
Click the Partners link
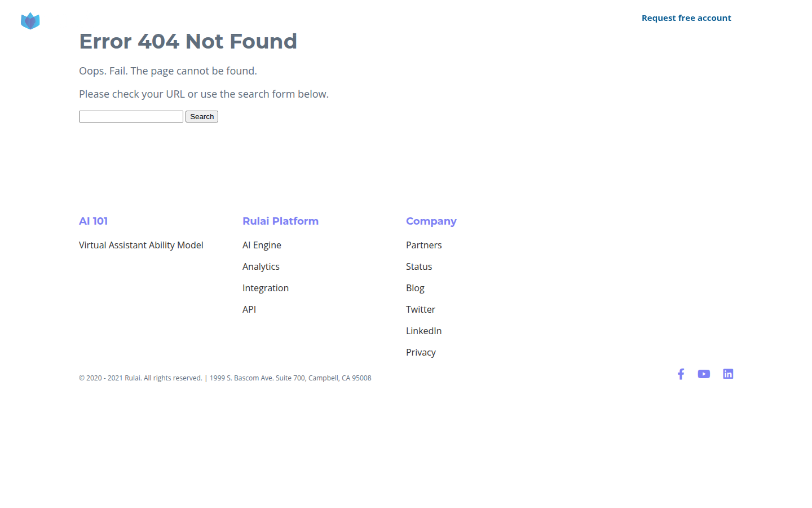424,245
